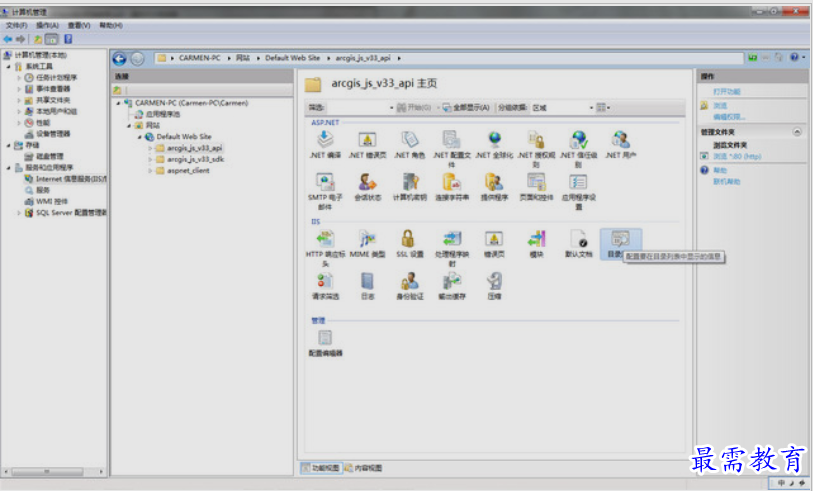The height and width of the screenshot is (491, 813).
Task: Expand the 任务计划程序 tree node
Action: [19, 78]
